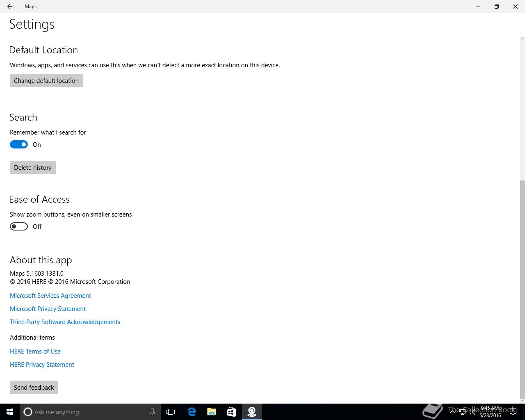Close the Maps window
The height and width of the screenshot is (420, 525).
516,7
